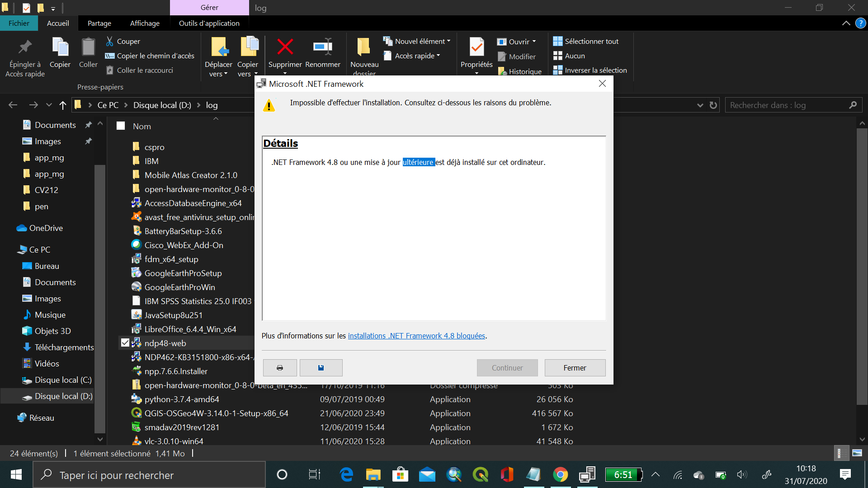
Task: Open the Outils d'application tab
Action: pos(209,23)
